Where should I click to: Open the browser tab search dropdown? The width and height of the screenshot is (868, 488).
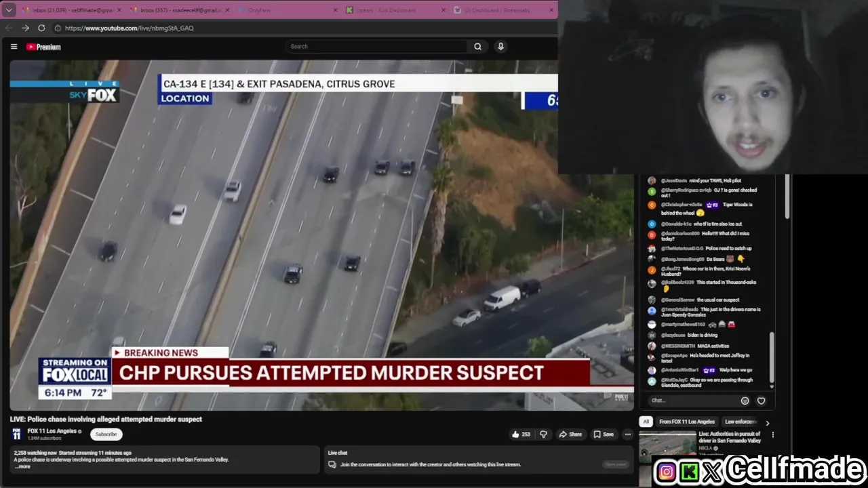tap(9, 10)
